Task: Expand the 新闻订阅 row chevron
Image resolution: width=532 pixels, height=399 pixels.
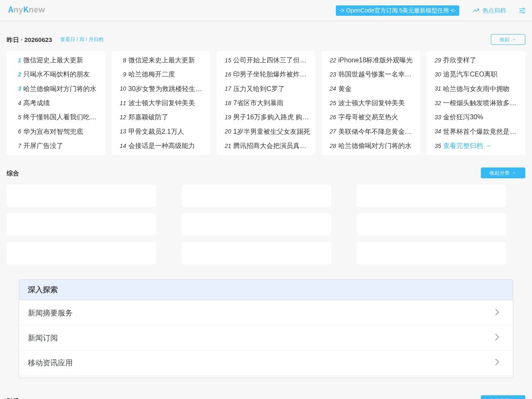Action: pyautogui.click(x=497, y=337)
